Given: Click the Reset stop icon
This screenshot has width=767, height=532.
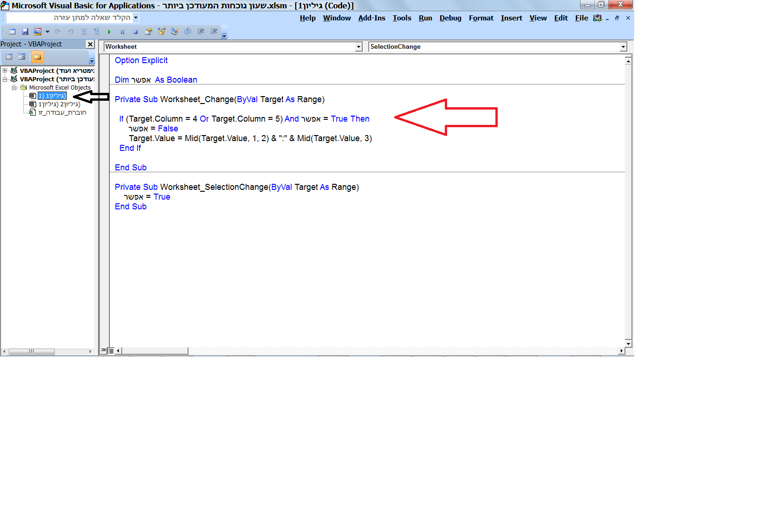Looking at the screenshot, I should point(135,32).
